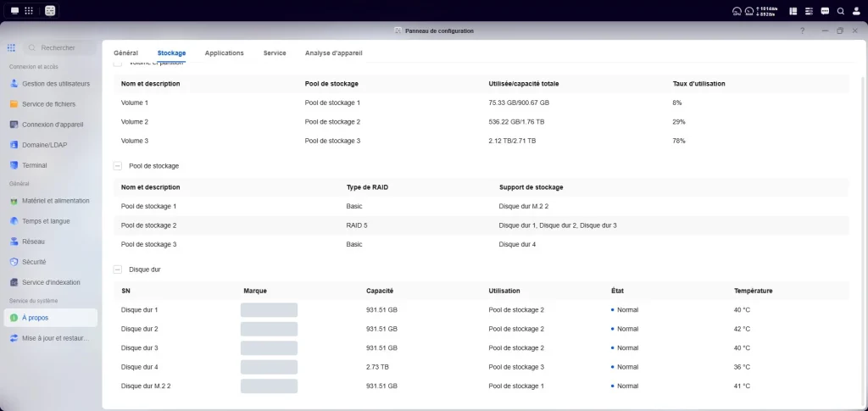
Task: Switch to the Applications tab
Action: click(x=224, y=53)
